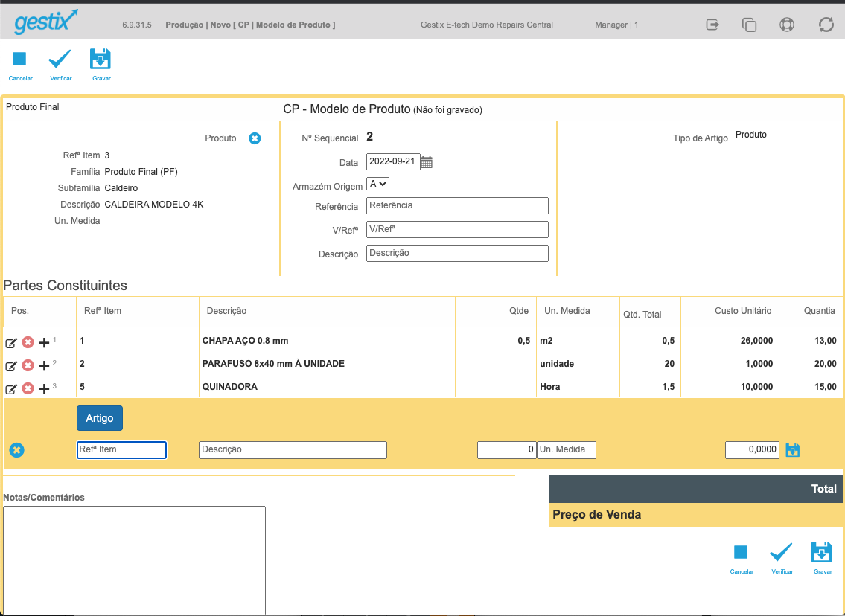Click the 13,00 Quantia value
845x616 pixels.
coord(826,341)
